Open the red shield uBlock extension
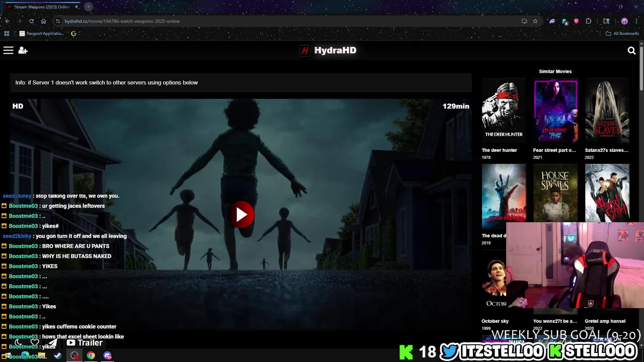The width and height of the screenshot is (644, 362). pyautogui.click(x=576, y=21)
